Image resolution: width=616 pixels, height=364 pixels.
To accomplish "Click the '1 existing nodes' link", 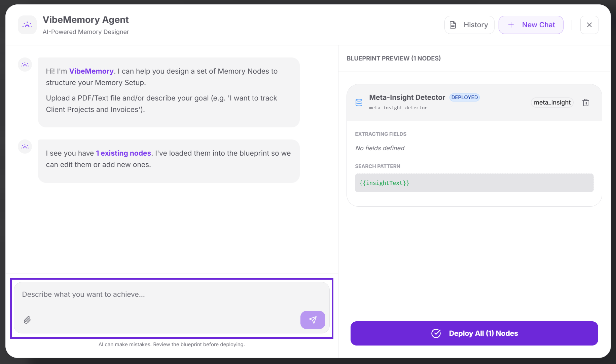I will 123,153.
